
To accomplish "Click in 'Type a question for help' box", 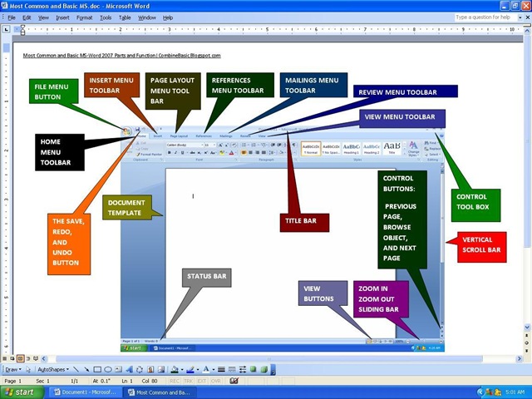I will pyautogui.click(x=485, y=17).
